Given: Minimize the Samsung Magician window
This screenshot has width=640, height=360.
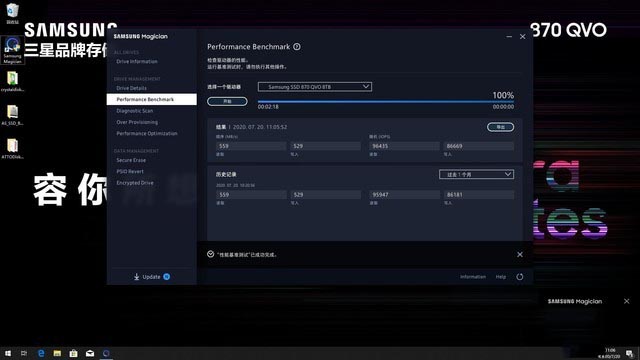Looking at the screenshot, I should [x=509, y=37].
